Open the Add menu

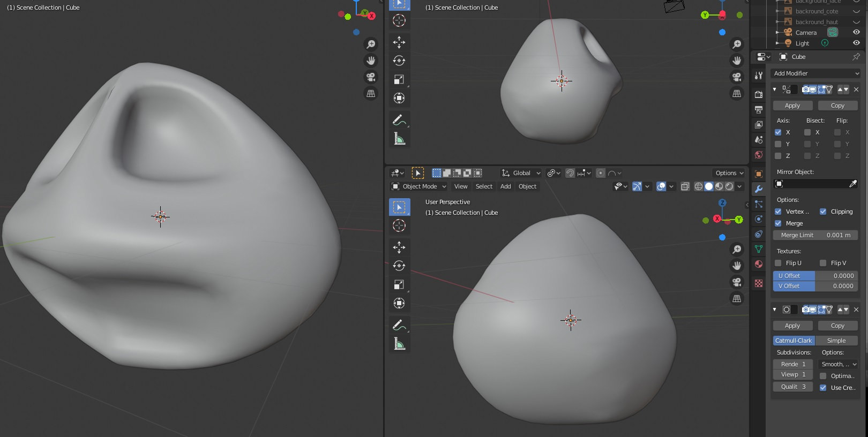(505, 186)
